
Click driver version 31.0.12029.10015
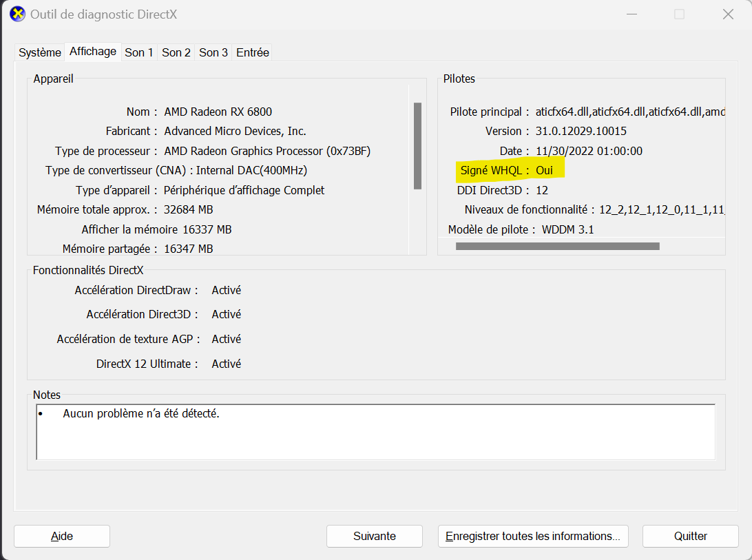pos(581,131)
